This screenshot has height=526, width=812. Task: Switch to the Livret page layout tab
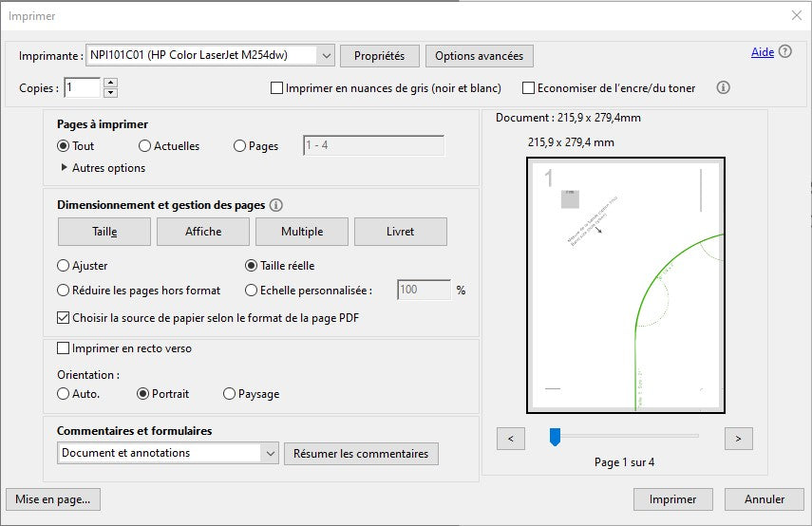pyautogui.click(x=400, y=232)
